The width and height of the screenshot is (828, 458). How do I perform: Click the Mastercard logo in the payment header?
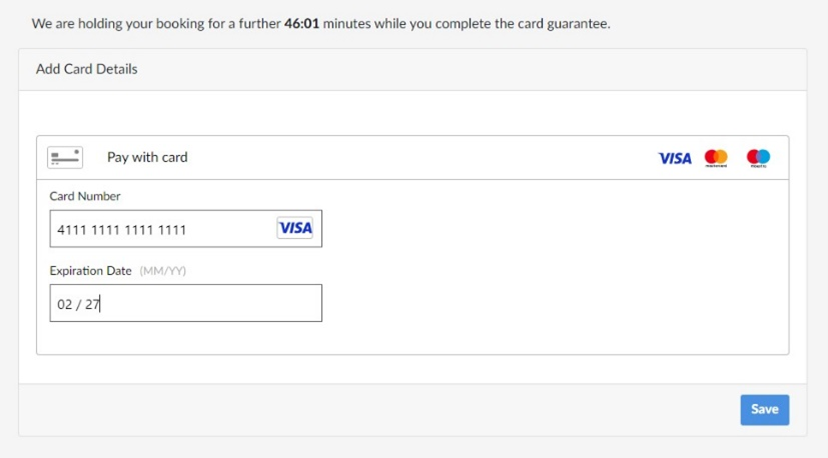coord(716,158)
